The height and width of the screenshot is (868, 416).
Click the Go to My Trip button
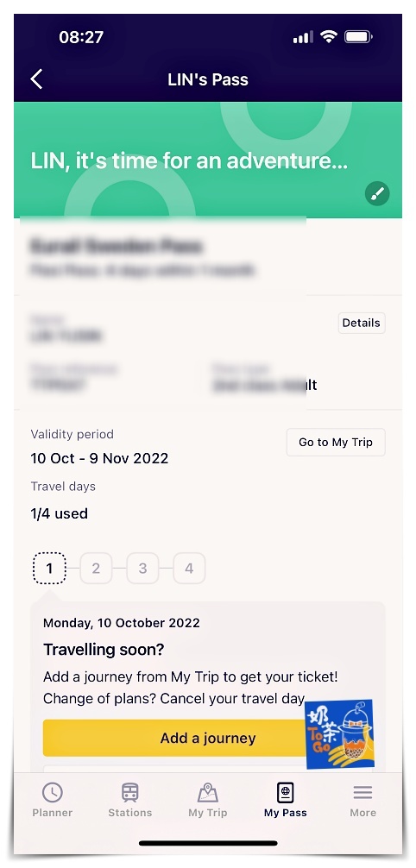pos(336,443)
